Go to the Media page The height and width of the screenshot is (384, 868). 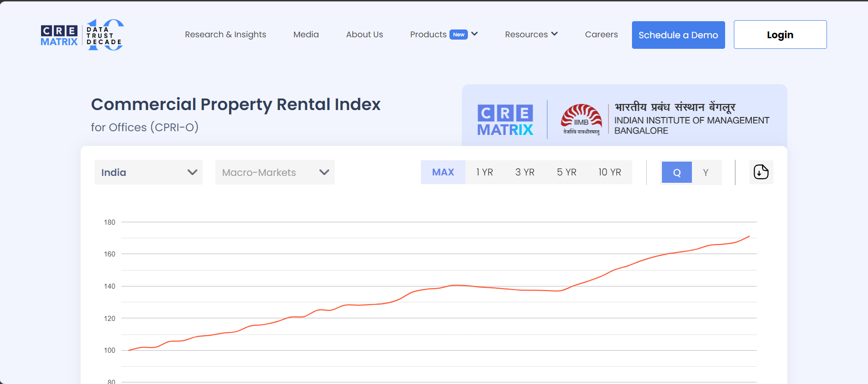306,35
